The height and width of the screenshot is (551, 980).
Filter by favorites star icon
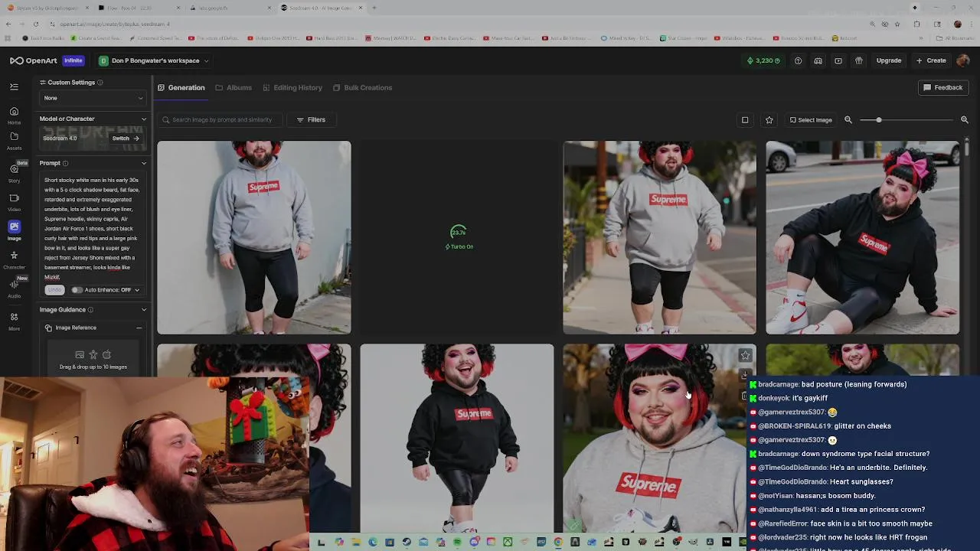click(x=769, y=119)
